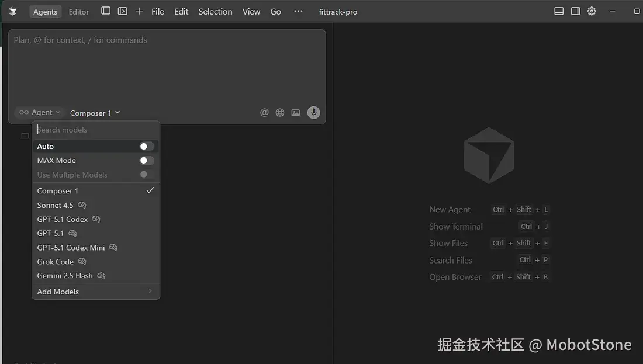Click the plus new tab icon

(x=139, y=11)
